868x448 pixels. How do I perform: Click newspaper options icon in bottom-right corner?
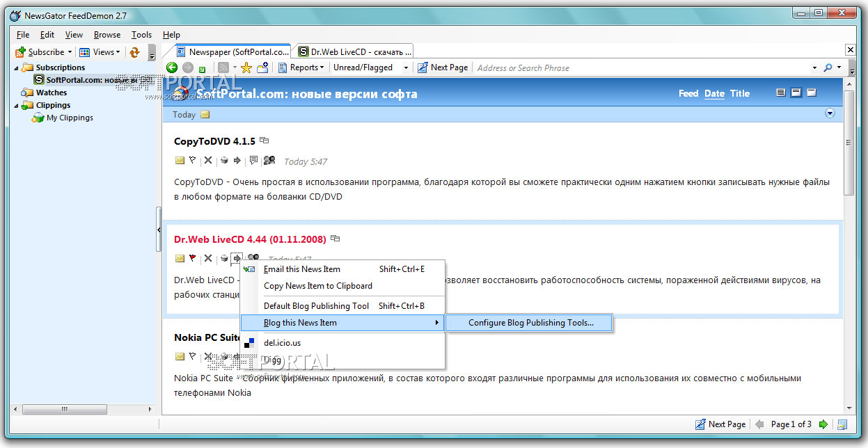[842, 424]
